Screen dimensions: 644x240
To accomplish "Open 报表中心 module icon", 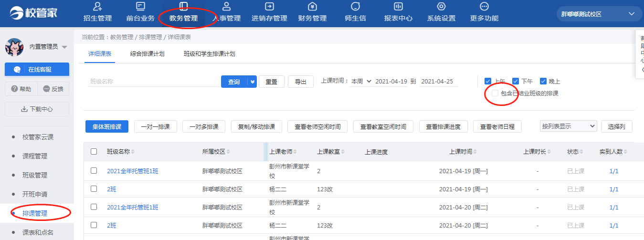I will coord(398,7).
